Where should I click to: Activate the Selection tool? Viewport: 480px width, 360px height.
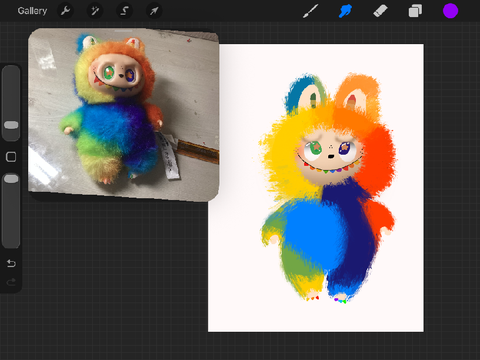click(x=124, y=11)
